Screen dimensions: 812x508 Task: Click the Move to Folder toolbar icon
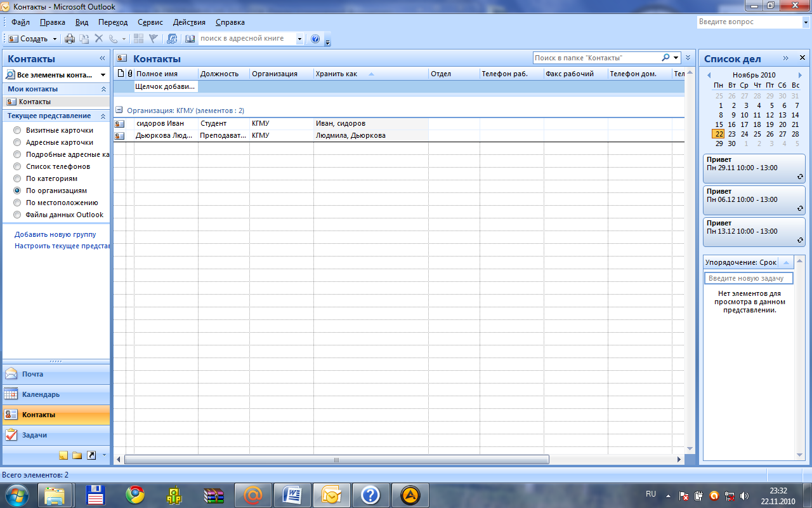[x=84, y=39]
